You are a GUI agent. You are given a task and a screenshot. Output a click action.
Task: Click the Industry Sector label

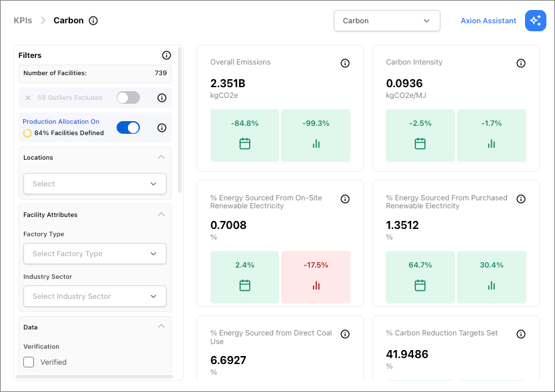[x=47, y=277]
